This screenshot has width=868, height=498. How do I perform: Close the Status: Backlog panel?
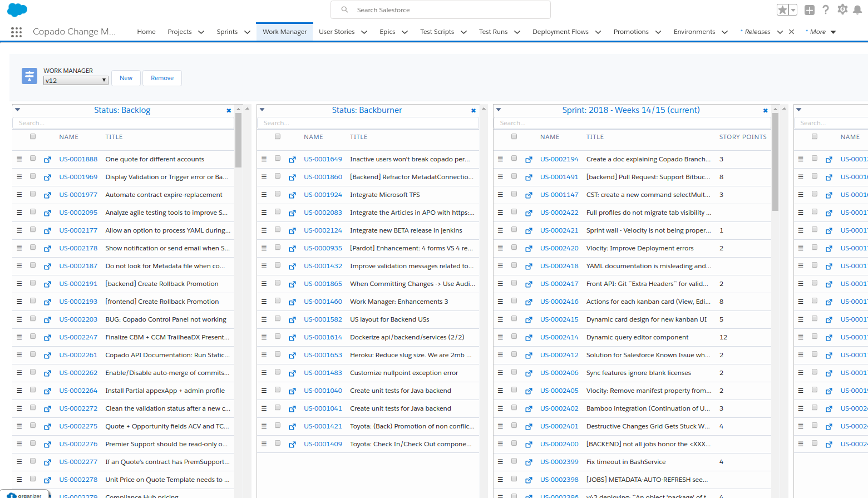click(229, 111)
